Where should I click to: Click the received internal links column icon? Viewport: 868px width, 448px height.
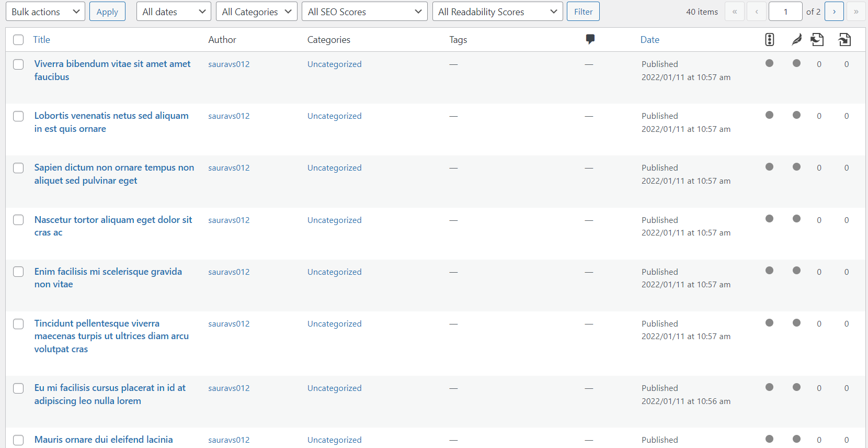pos(844,39)
